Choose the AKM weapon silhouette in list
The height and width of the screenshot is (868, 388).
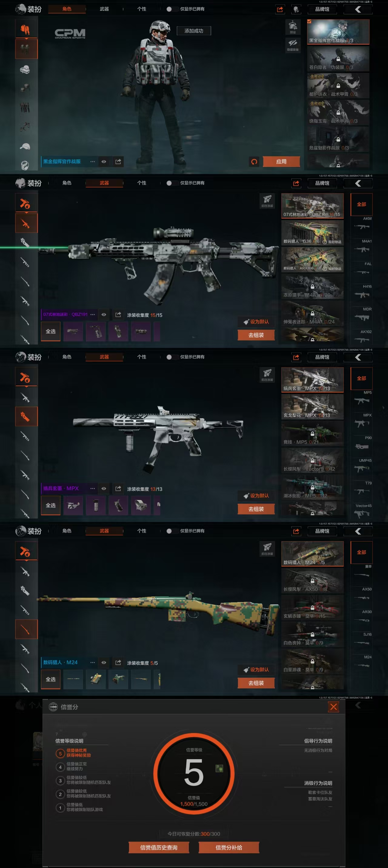[362, 227]
